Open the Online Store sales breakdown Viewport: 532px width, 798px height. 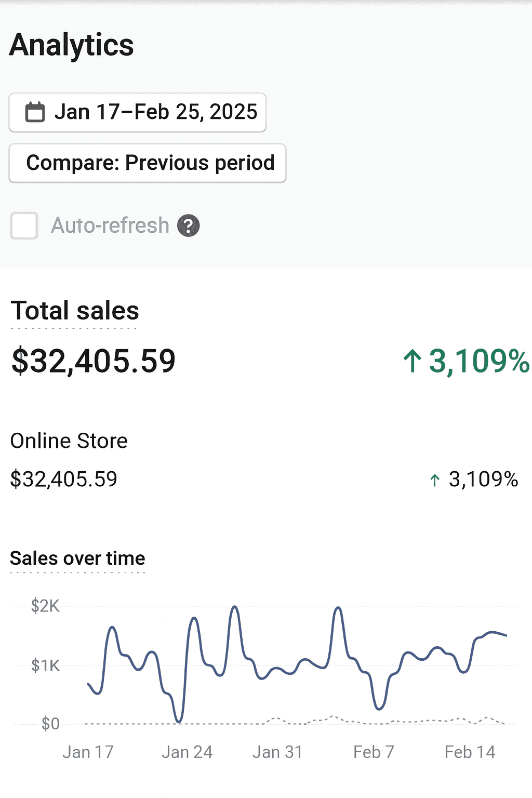pos(69,441)
